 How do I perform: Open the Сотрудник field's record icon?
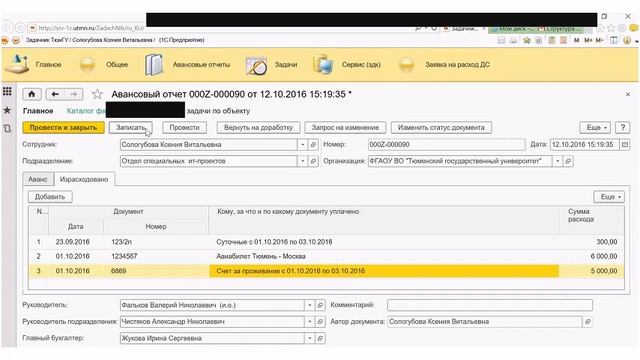(x=313, y=144)
